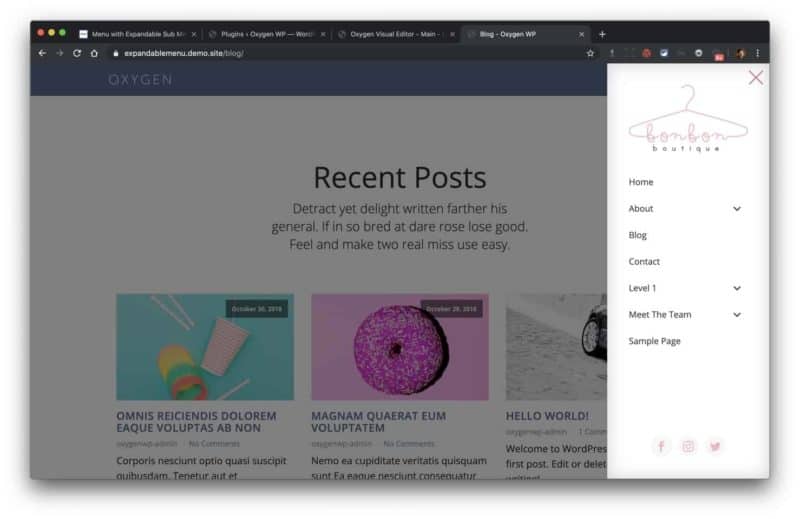Click the padlock site info icon
The width and height of the screenshot is (800, 519).
tap(116, 53)
